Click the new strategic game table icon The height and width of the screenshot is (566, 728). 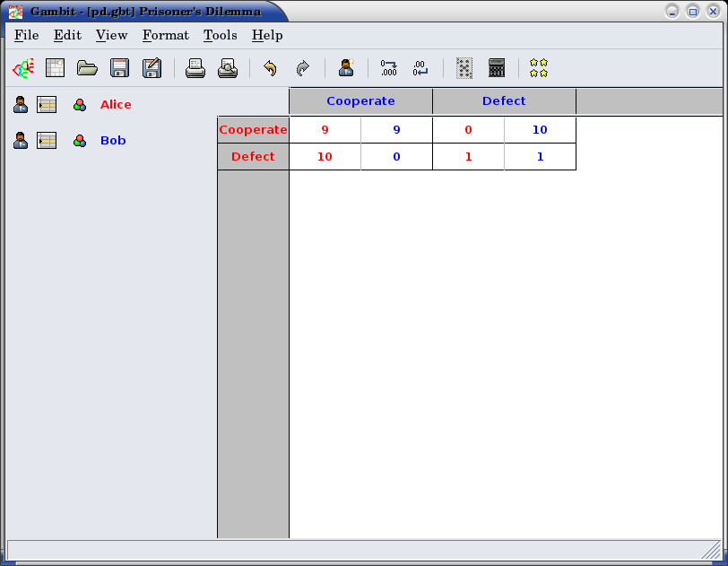tap(56, 68)
